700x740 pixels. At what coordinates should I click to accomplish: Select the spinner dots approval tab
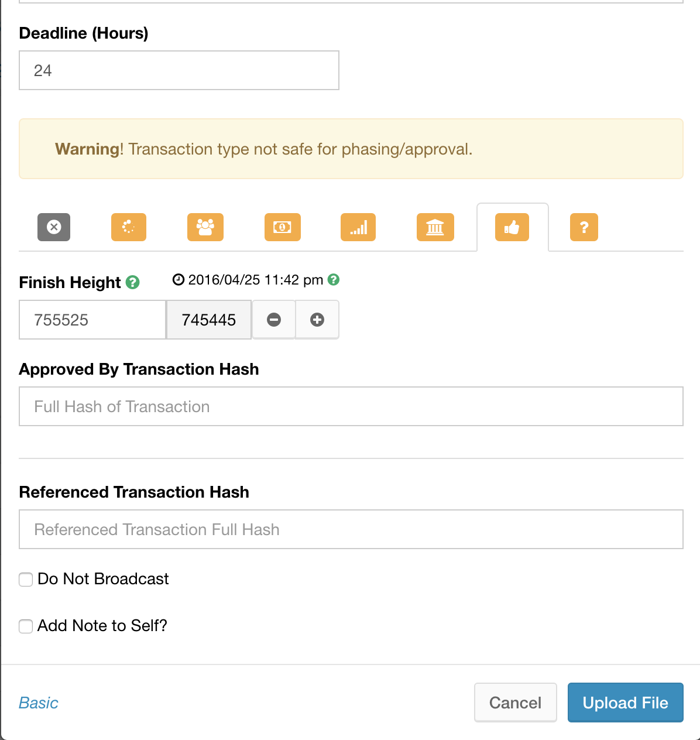coord(129,227)
